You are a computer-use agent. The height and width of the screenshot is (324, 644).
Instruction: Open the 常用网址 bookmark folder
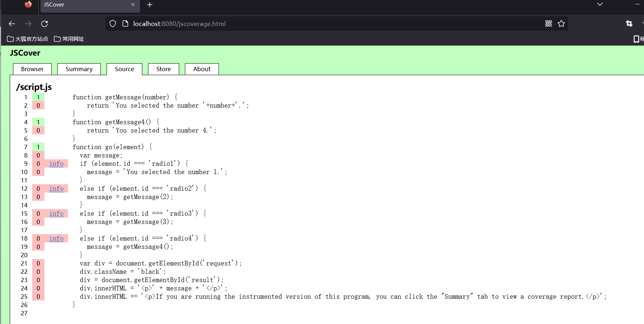(x=69, y=39)
